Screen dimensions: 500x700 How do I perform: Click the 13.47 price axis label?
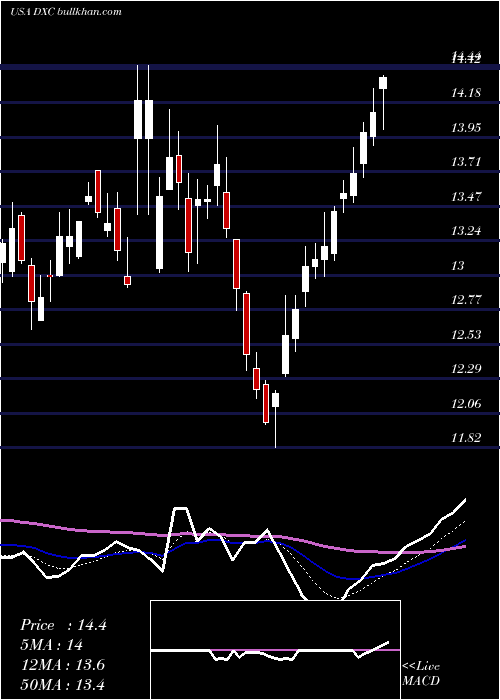pyautogui.click(x=466, y=196)
